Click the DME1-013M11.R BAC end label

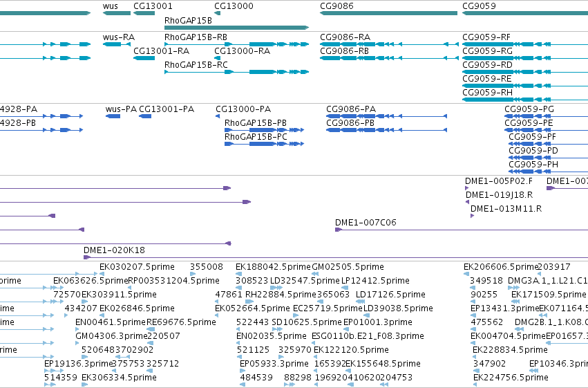[506, 209]
